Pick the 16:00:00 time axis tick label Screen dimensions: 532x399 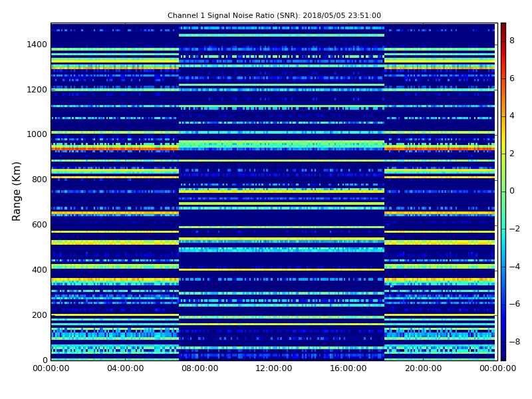tap(348, 369)
